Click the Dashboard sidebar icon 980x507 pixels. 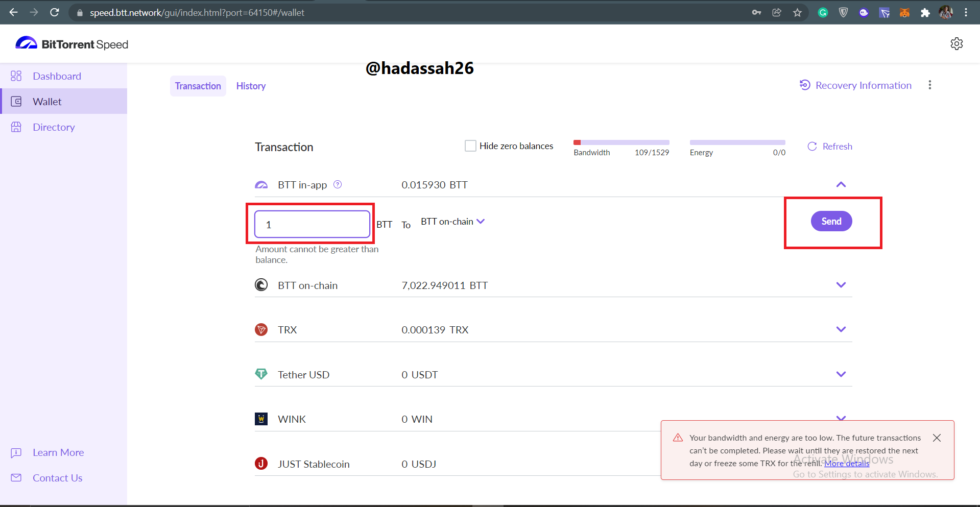16,76
